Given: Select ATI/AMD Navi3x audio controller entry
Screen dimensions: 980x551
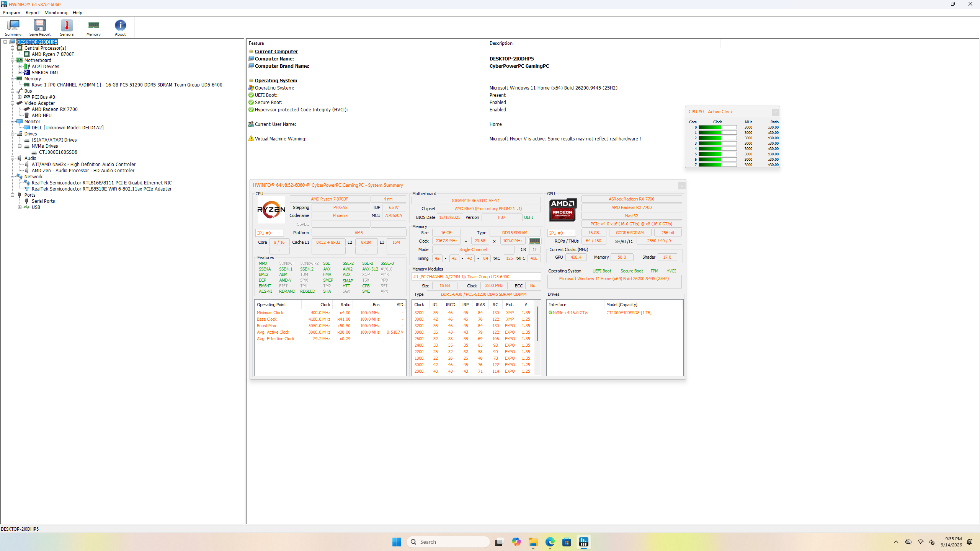Looking at the screenshot, I should (83, 165).
